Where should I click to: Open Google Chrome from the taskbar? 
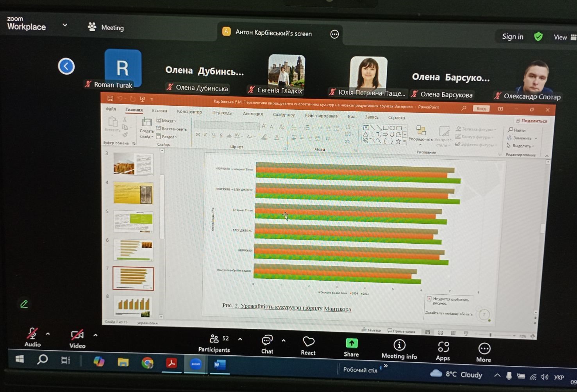tap(147, 363)
